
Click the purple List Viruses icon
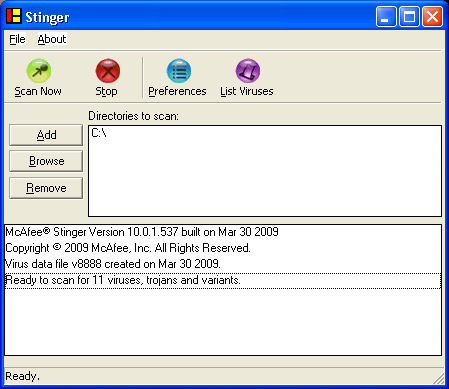point(248,71)
